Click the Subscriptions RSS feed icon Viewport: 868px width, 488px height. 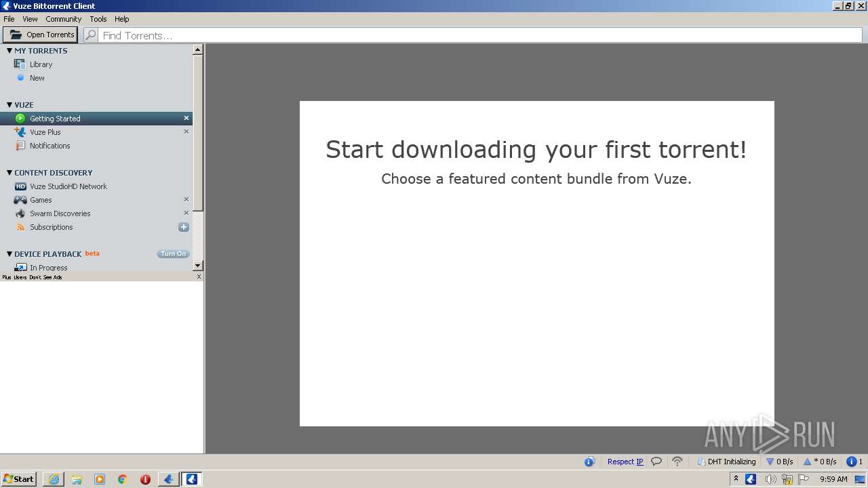tap(20, 227)
